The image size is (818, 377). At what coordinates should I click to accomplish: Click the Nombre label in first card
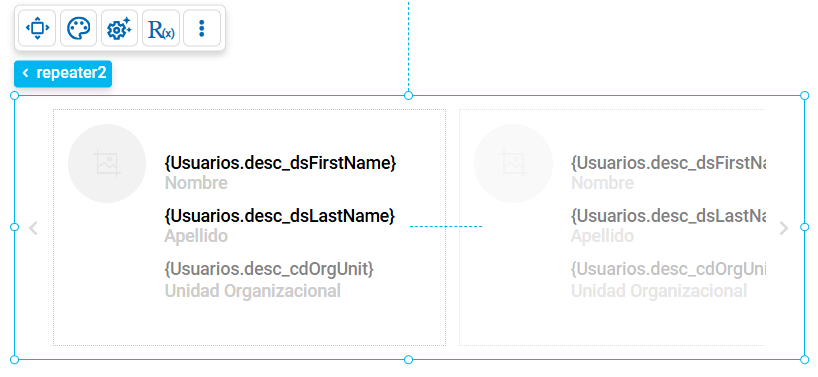pyautogui.click(x=196, y=184)
